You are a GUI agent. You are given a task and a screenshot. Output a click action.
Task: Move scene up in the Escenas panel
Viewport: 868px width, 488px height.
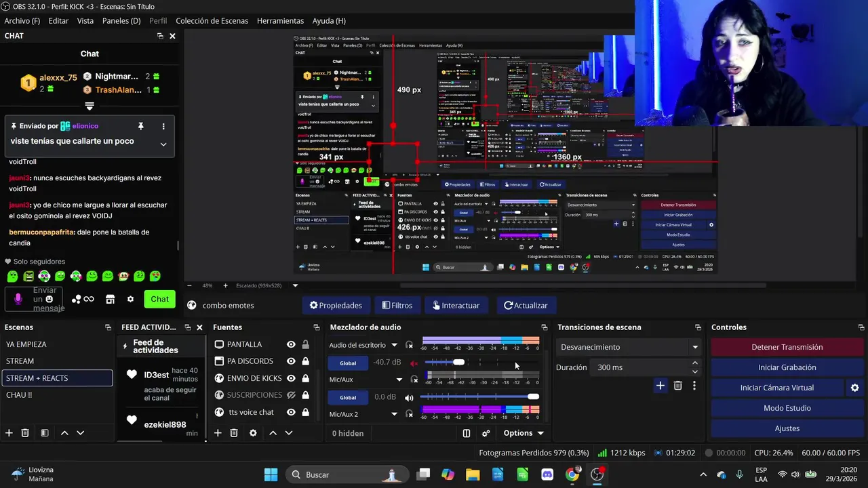point(64,432)
